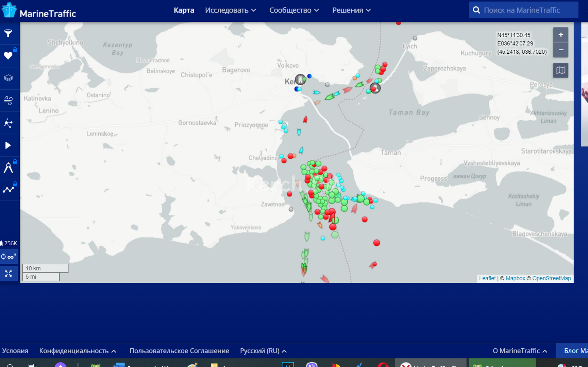Screen dimensions: 588x367
Task: Select the Карта menu item
Action: (x=184, y=11)
